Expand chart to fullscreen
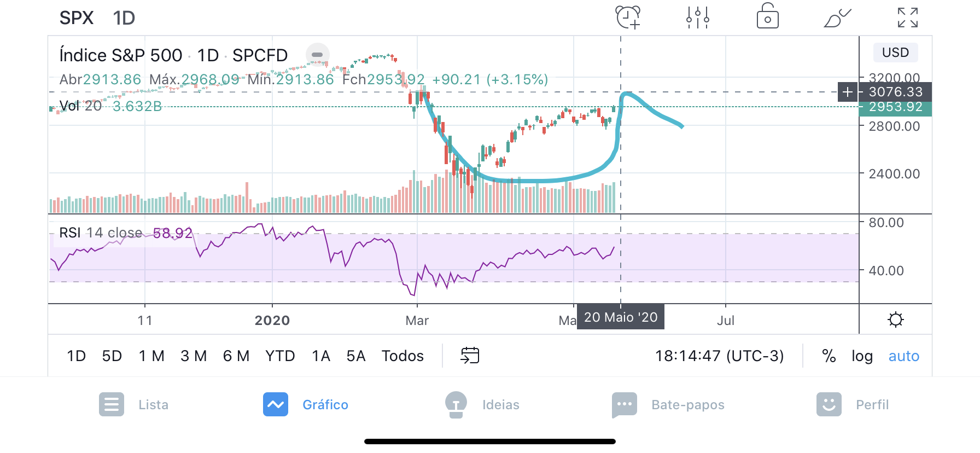980x453 pixels. click(907, 18)
